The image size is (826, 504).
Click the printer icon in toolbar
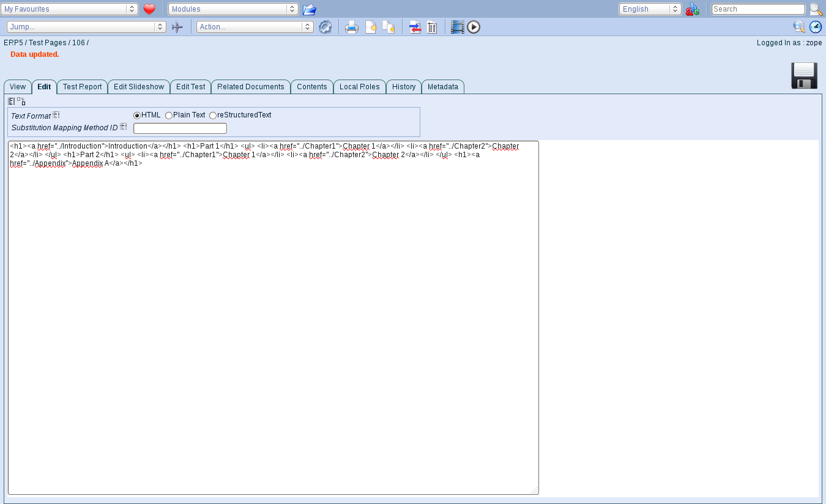point(352,27)
